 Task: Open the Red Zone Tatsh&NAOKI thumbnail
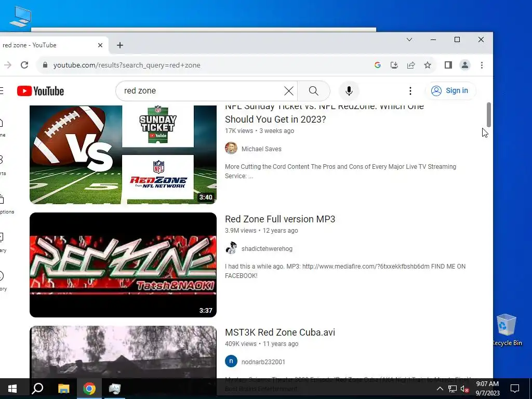[123, 265]
